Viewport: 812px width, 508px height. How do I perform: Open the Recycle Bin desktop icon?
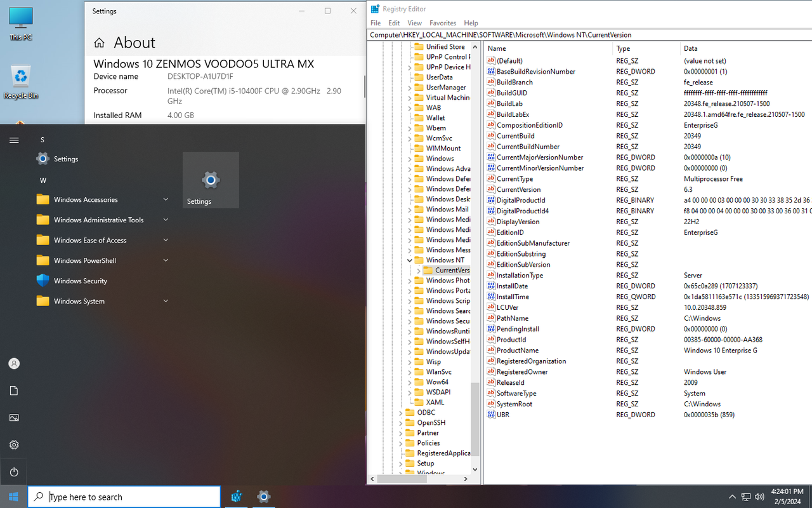click(20, 83)
